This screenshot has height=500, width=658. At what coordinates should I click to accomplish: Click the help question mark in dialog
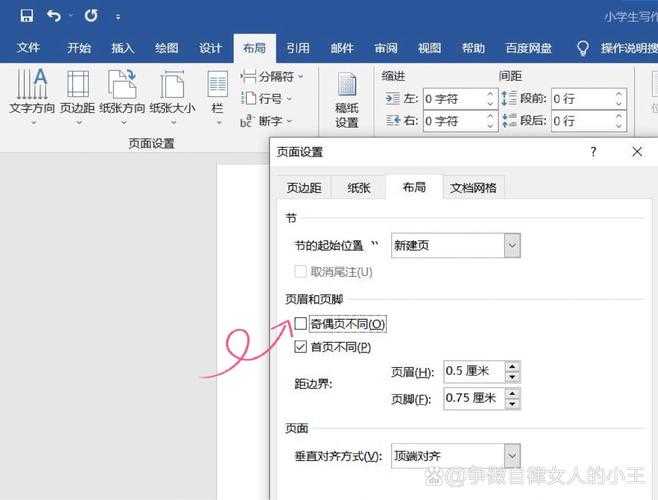[x=593, y=152]
